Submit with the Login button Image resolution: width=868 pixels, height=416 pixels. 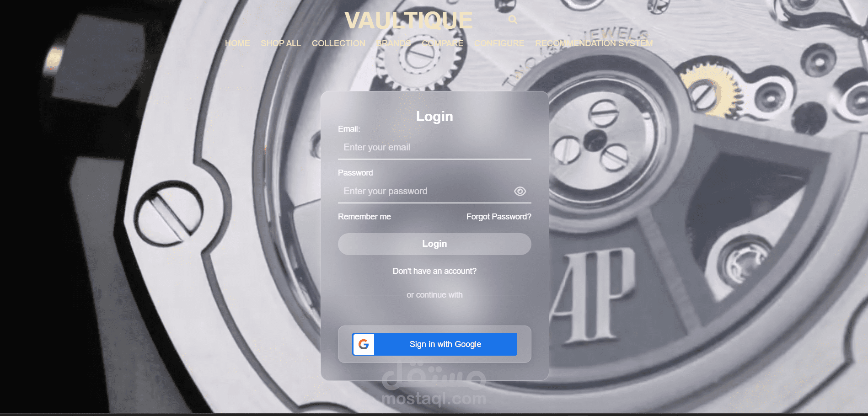[434, 244]
